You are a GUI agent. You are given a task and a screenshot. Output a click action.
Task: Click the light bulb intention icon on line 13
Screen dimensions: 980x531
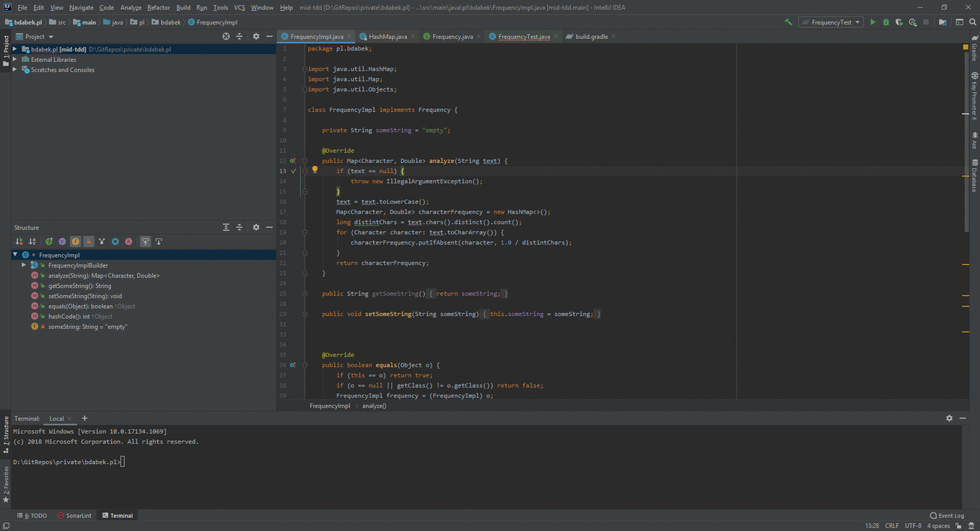315,170
